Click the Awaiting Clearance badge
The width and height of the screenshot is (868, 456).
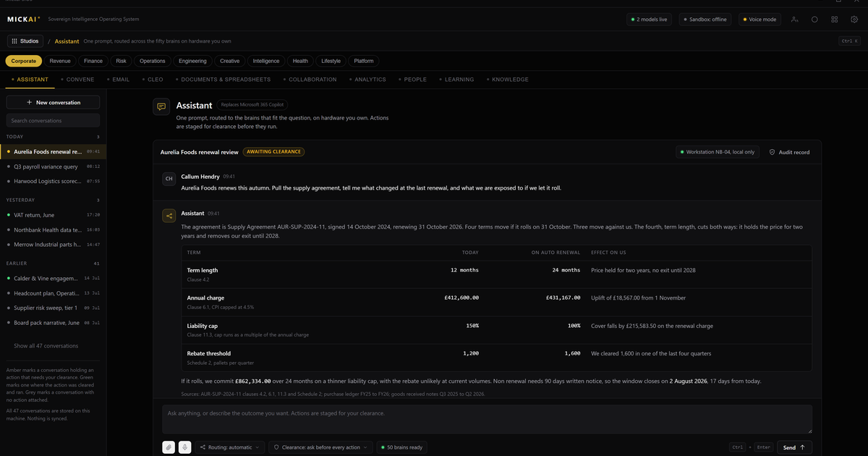click(274, 152)
